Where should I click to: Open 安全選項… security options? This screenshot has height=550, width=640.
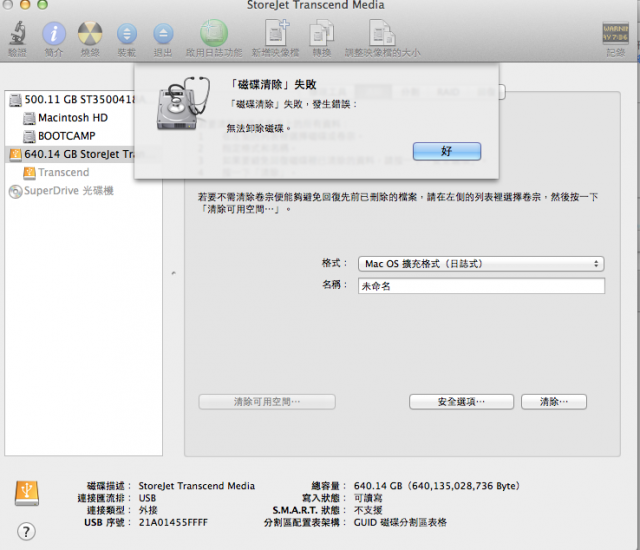[x=461, y=402]
